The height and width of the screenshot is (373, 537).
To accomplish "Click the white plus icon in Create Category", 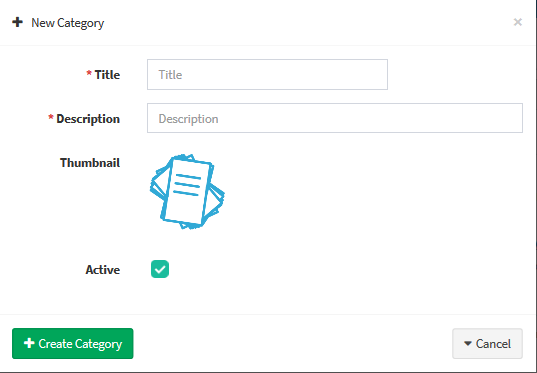I will click(29, 343).
